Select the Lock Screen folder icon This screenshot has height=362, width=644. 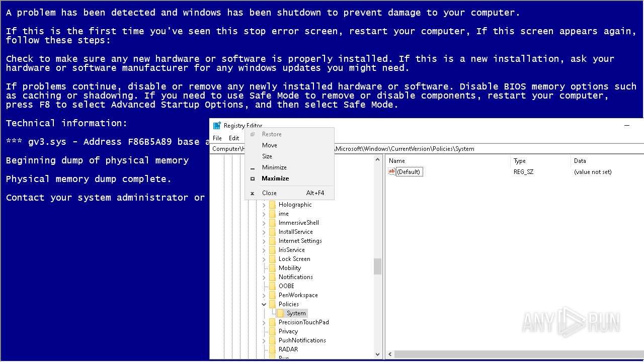coord(272,259)
